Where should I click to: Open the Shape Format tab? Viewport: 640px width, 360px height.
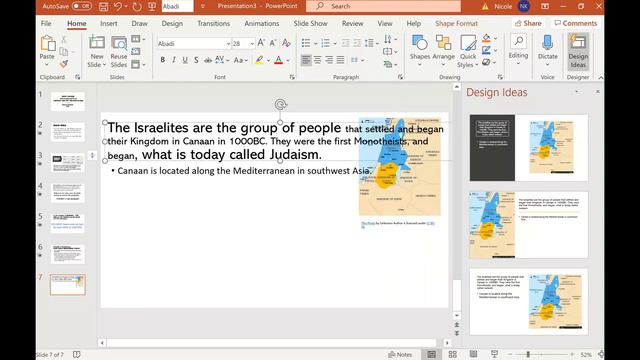456,23
